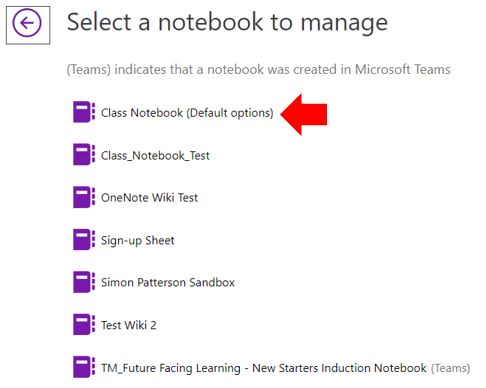The height and width of the screenshot is (388, 486).
Task: Choose the Sign-up Sheet notebook
Action: pyautogui.click(x=138, y=240)
